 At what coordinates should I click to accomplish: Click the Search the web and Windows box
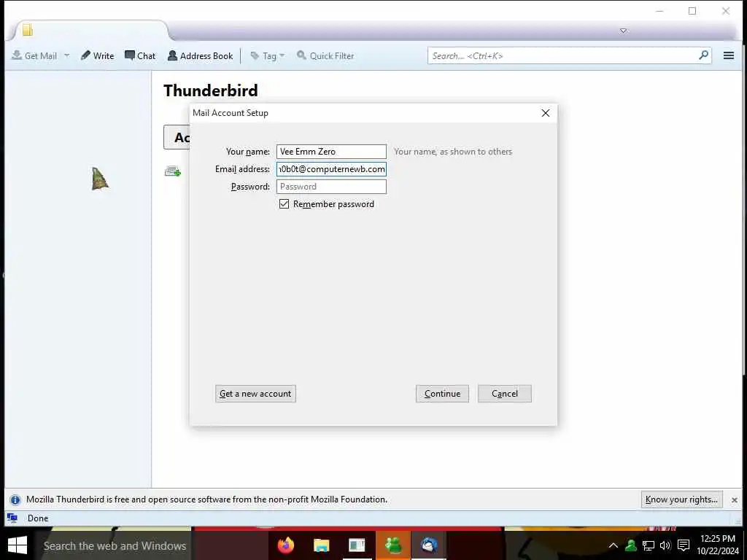(x=115, y=545)
